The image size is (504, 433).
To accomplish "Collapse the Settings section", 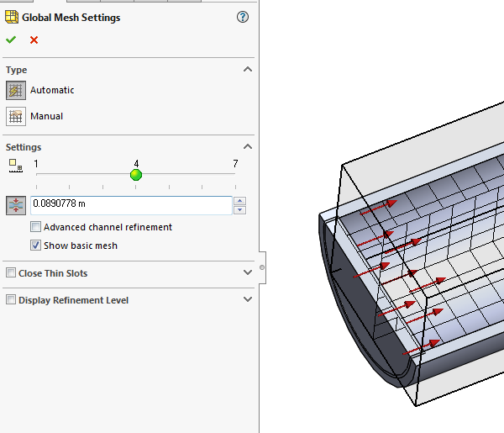I will (x=248, y=146).
